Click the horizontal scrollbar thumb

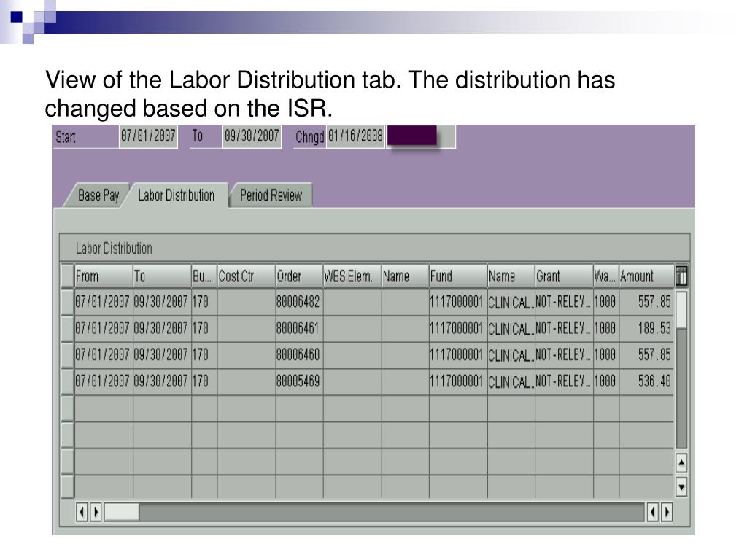tap(122, 513)
